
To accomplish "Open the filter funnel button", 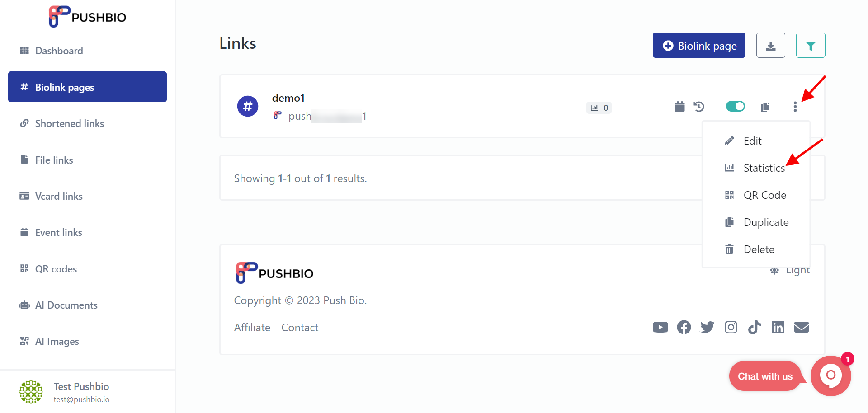I will point(811,45).
